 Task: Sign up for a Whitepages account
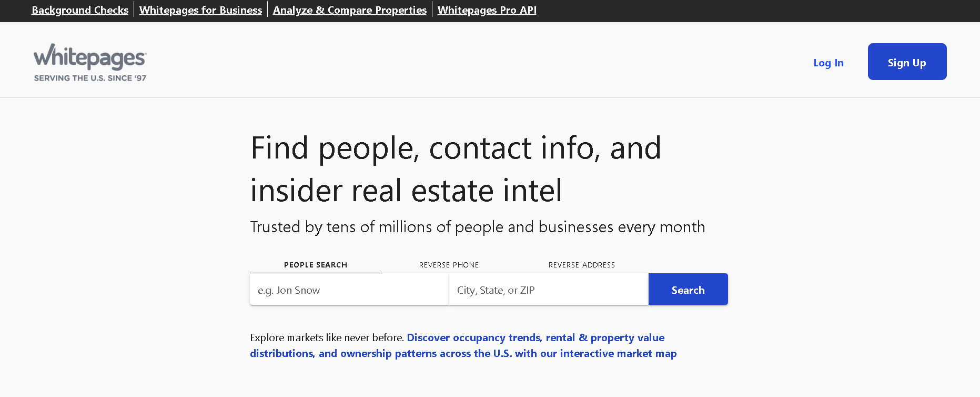tap(906, 62)
